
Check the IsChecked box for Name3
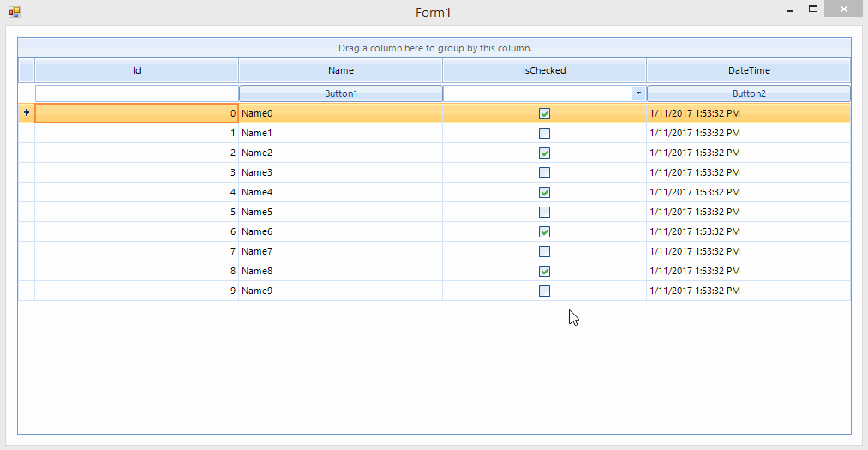[x=544, y=172]
